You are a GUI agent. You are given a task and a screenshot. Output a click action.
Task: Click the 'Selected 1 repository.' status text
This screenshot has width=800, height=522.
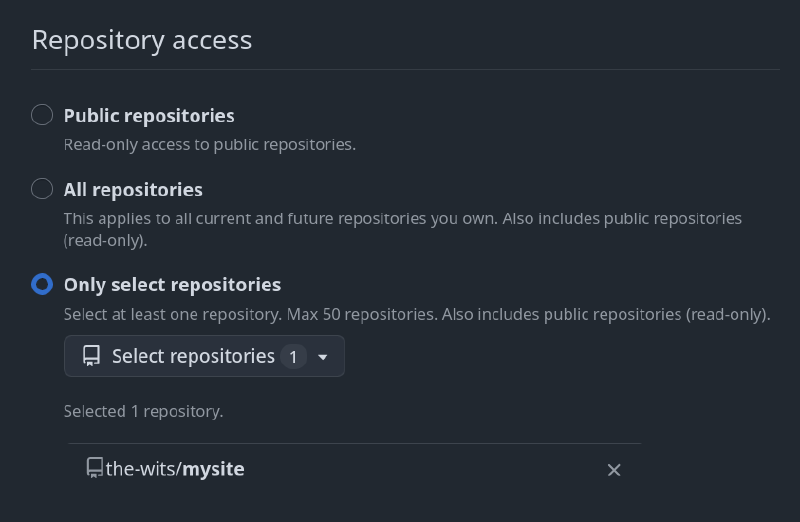click(x=143, y=411)
